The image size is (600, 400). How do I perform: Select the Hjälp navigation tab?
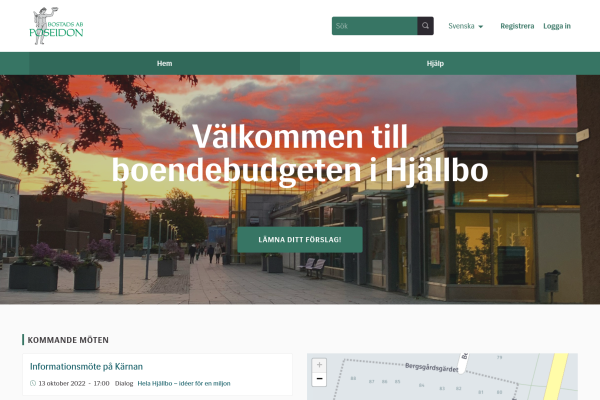[435, 64]
